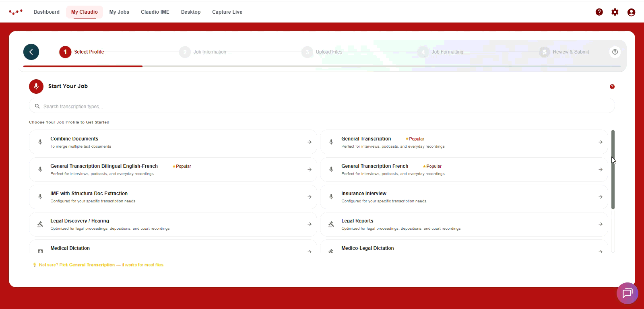The height and width of the screenshot is (309, 644).
Task: Open Combine Documents via its arrow
Action: point(310,142)
